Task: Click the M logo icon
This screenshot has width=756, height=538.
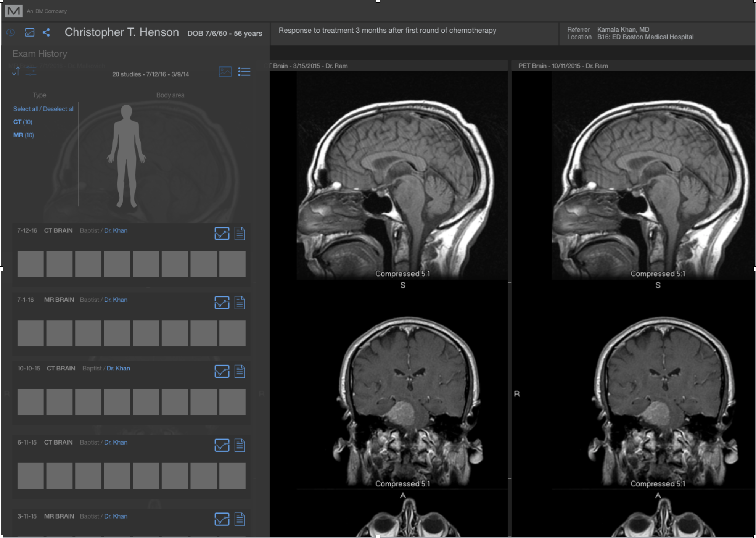Action: coord(13,11)
